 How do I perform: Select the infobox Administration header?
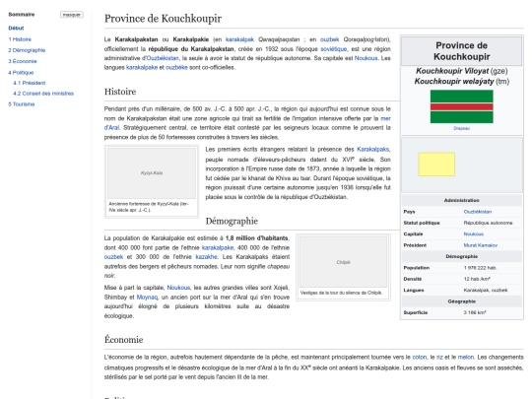[461, 201]
